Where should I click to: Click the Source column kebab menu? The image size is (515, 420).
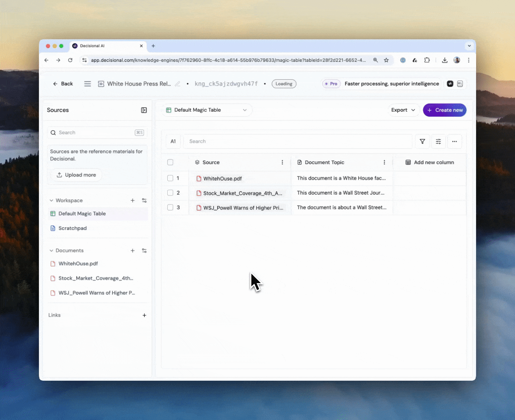click(282, 162)
